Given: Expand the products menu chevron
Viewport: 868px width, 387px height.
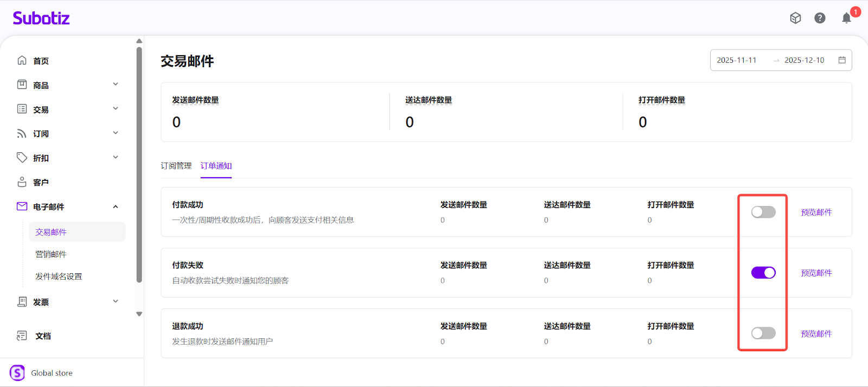Looking at the screenshot, I should tap(116, 85).
